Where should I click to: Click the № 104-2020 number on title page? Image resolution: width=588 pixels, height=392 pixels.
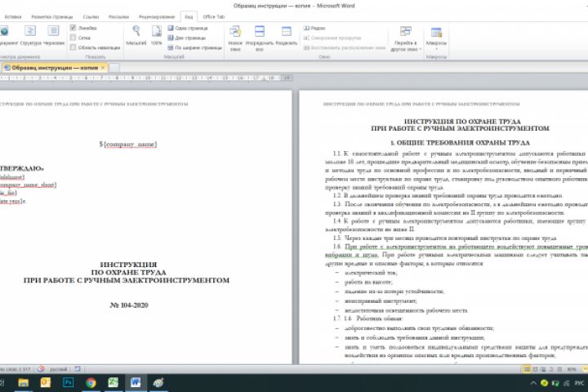(x=129, y=305)
